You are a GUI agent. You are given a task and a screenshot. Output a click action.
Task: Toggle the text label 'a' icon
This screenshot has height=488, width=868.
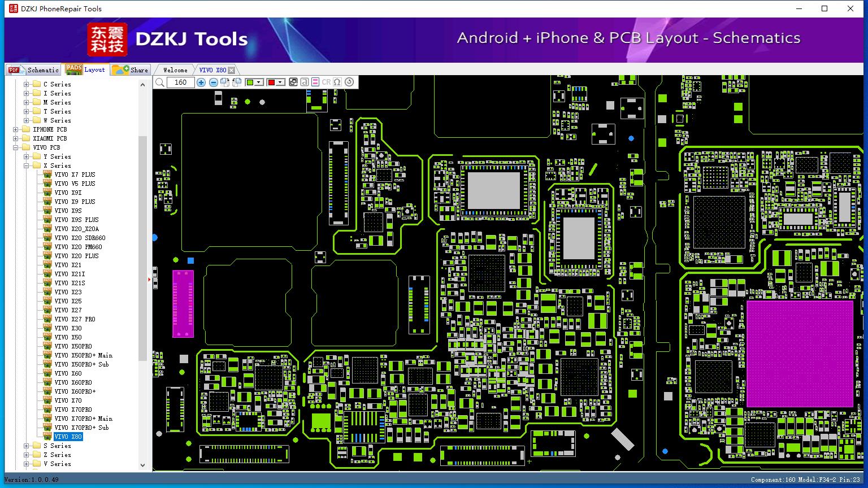click(305, 82)
